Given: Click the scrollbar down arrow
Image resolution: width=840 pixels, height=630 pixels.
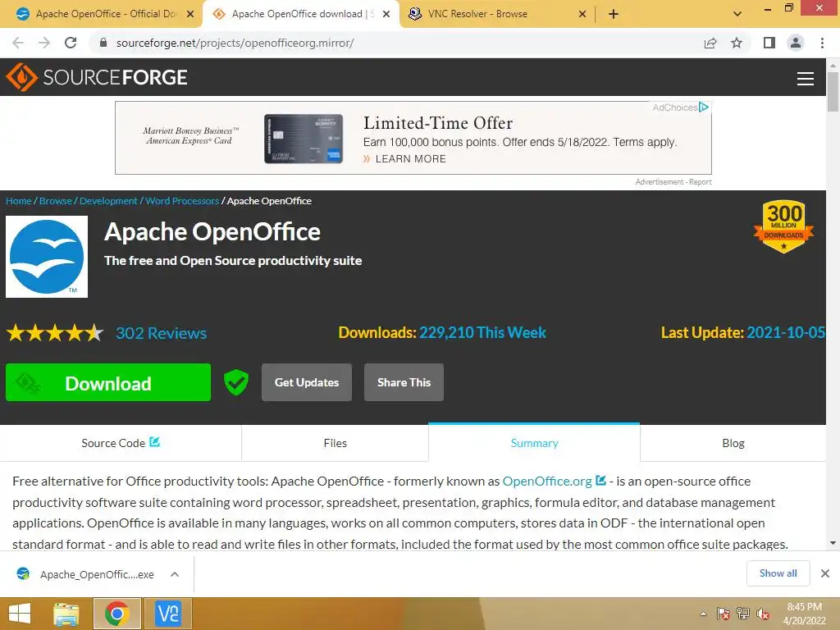Looking at the screenshot, I should 833,543.
